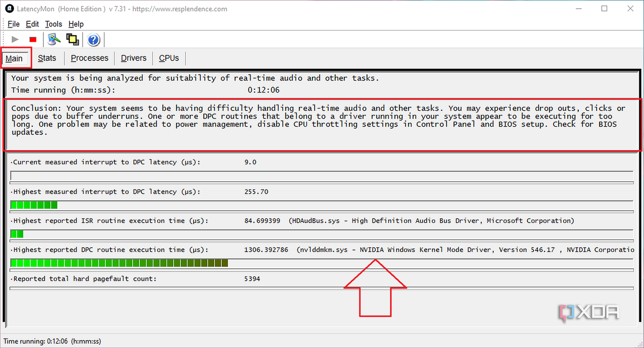The width and height of the screenshot is (644, 348).
Task: Select the Conclusion text paragraph
Action: point(318,120)
